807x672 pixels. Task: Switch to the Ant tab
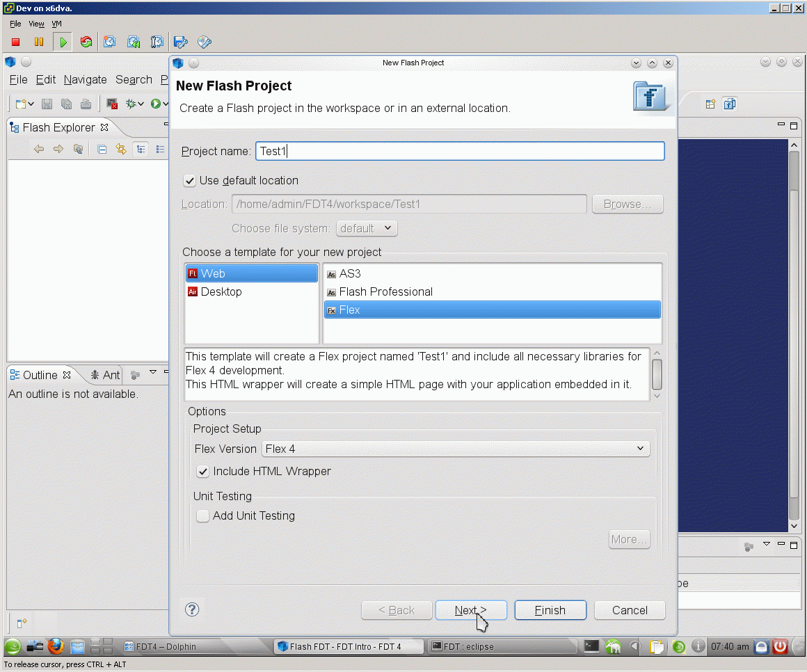[106, 375]
